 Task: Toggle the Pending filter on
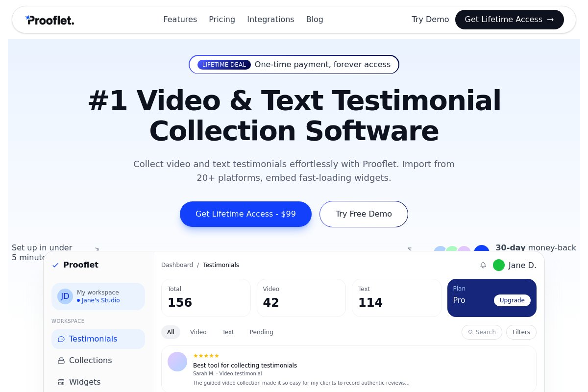[x=261, y=332]
